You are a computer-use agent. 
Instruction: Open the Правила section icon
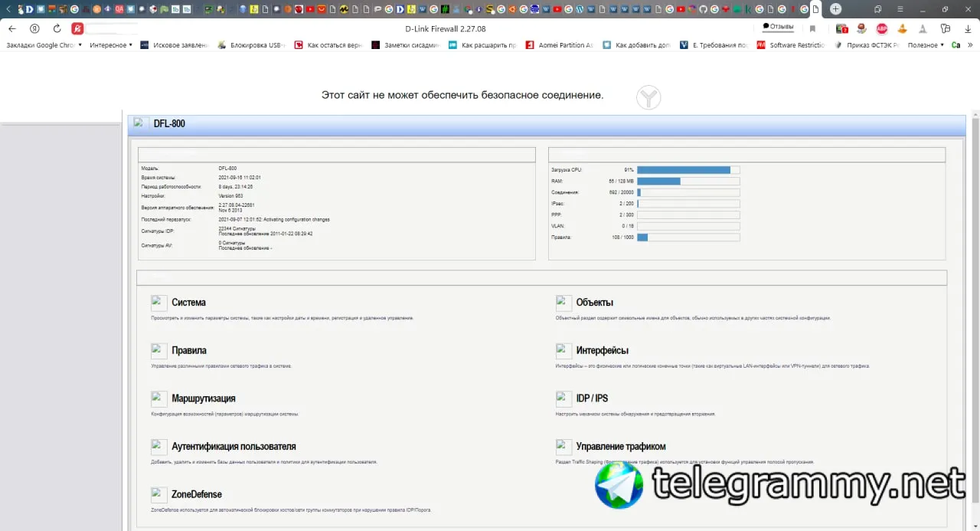click(x=159, y=351)
